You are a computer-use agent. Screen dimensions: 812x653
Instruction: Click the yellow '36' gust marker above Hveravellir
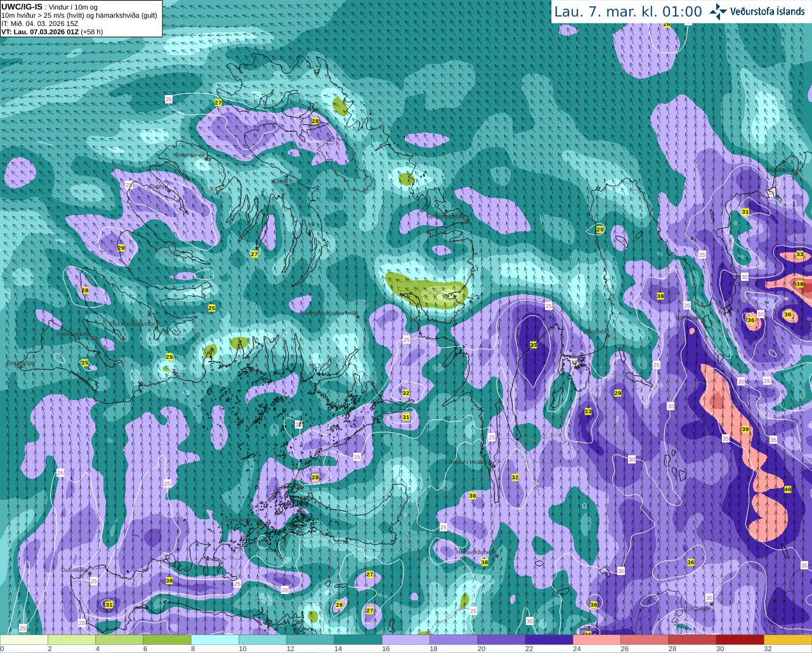pos(691,562)
